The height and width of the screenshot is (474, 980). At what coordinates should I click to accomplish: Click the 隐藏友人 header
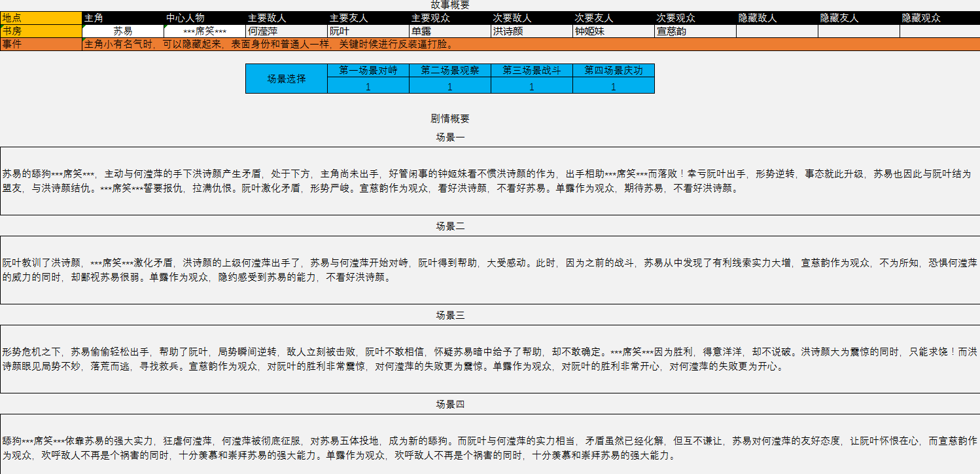[x=859, y=18]
